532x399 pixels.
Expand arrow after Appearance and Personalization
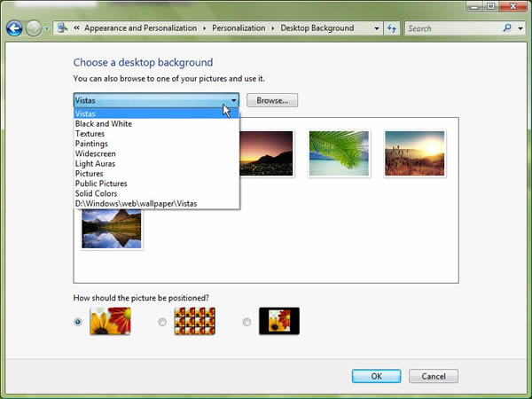tap(204, 28)
